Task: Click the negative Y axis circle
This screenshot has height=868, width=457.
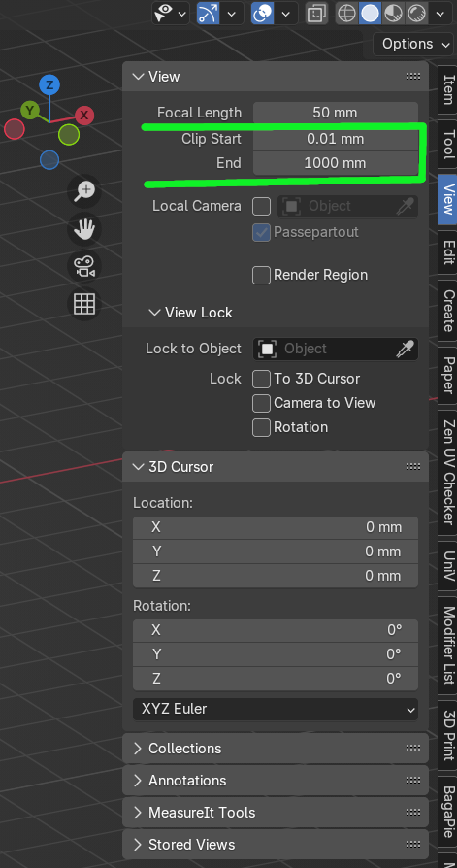Action: [69, 134]
